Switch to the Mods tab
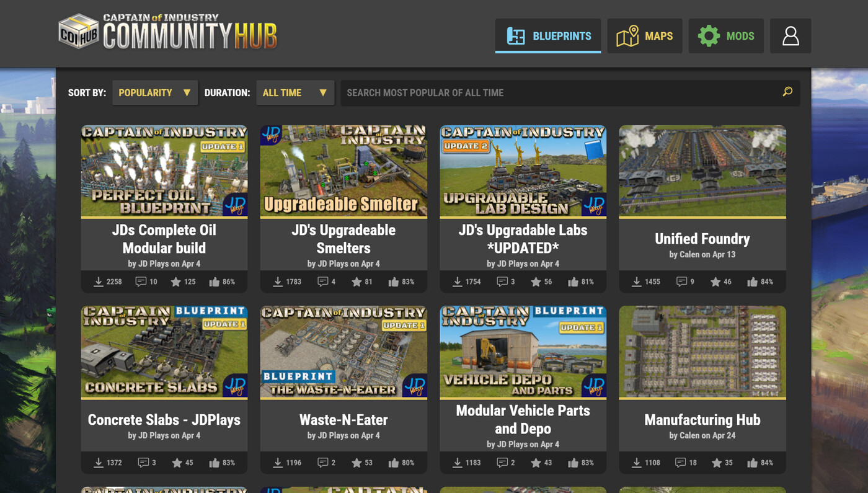 (726, 35)
